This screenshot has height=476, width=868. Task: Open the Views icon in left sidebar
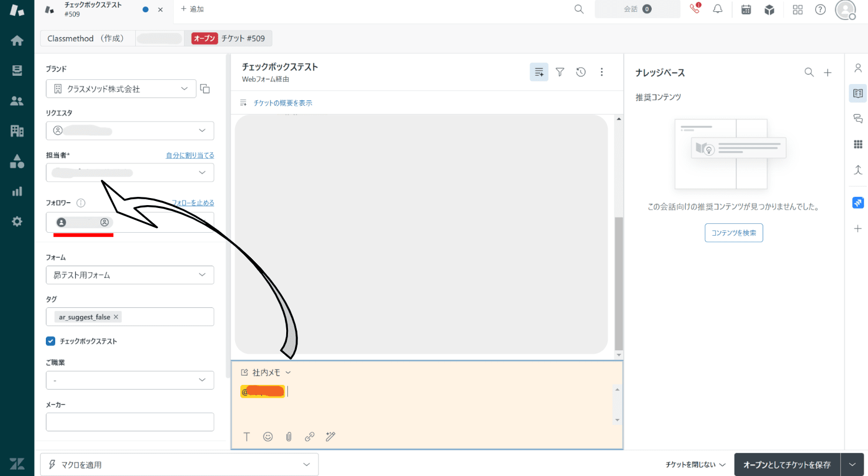click(17, 71)
